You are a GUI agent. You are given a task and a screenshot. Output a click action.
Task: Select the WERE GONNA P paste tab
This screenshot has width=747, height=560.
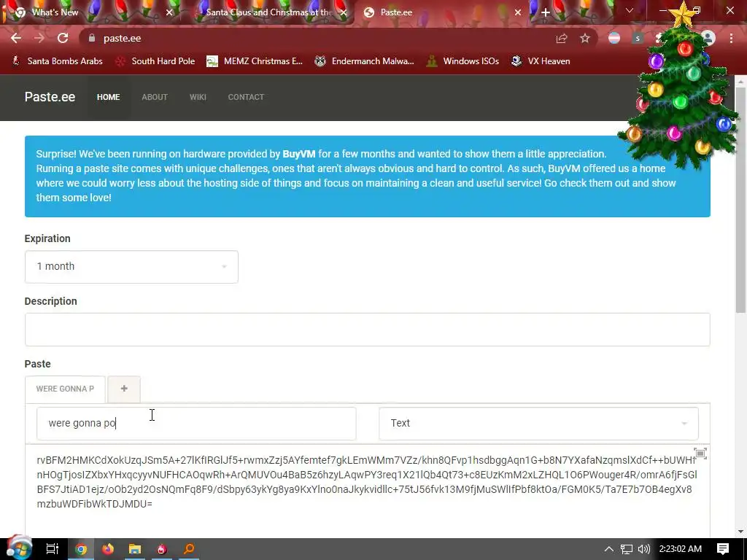click(65, 389)
